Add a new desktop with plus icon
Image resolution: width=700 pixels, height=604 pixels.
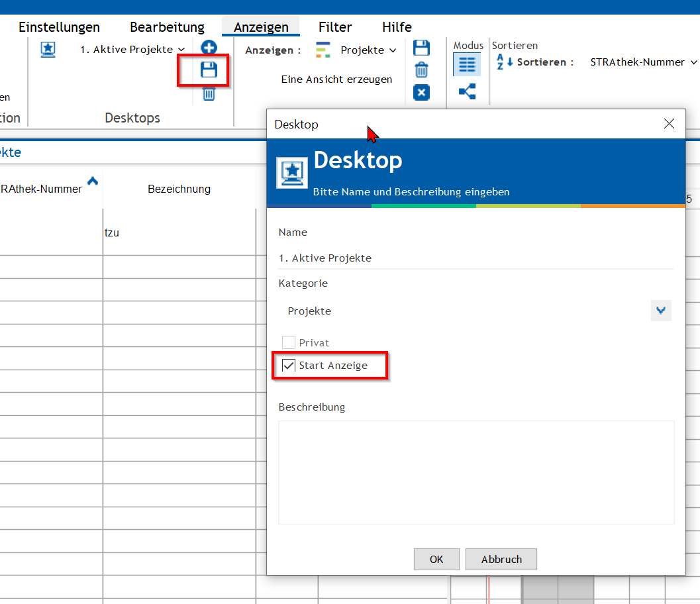(x=209, y=47)
